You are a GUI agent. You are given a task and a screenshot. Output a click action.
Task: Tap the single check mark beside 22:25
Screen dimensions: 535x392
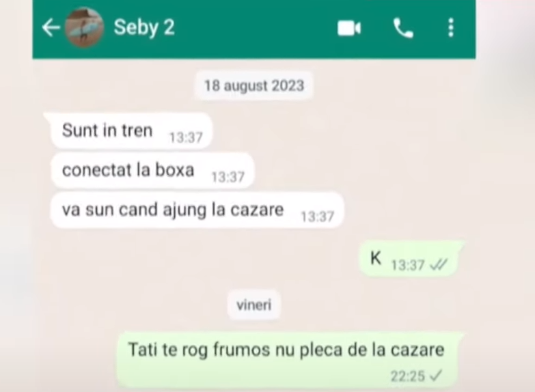(436, 376)
